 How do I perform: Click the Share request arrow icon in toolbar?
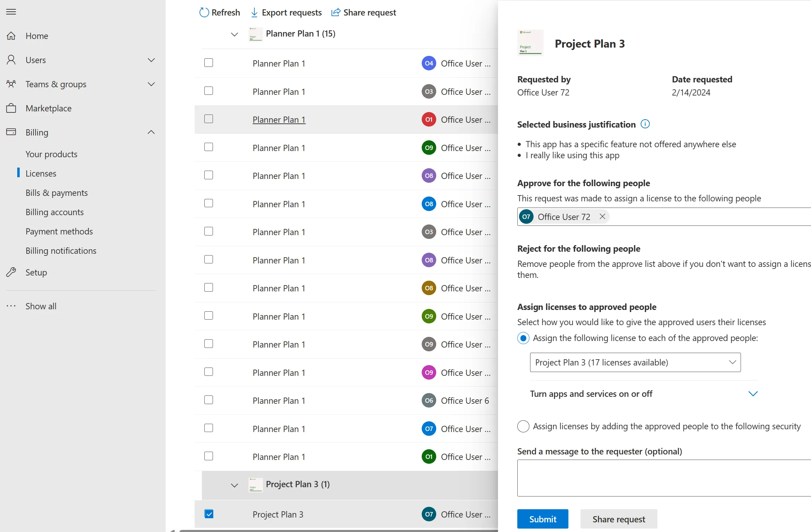[336, 13]
